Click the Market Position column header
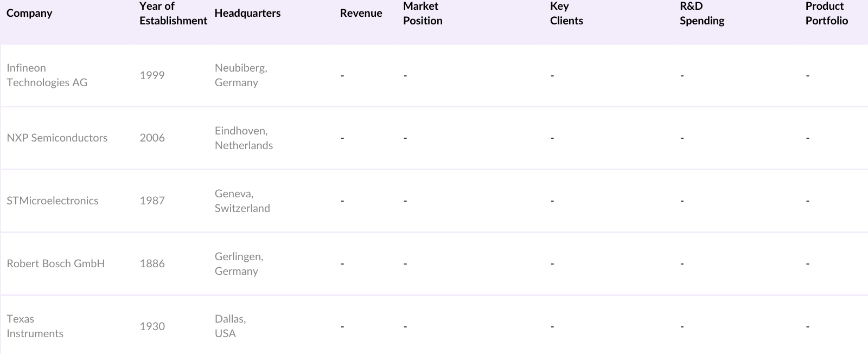 [423, 14]
